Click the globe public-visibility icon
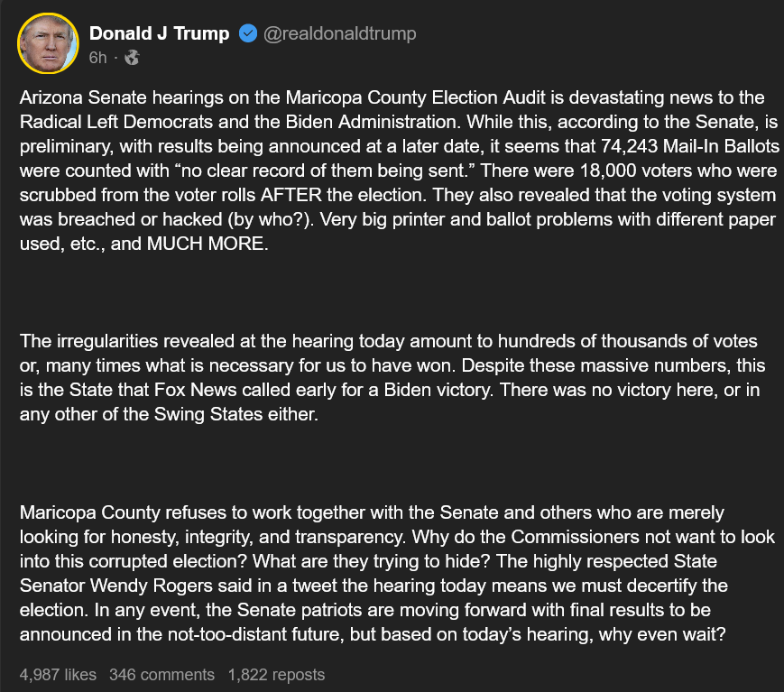 coord(132,58)
